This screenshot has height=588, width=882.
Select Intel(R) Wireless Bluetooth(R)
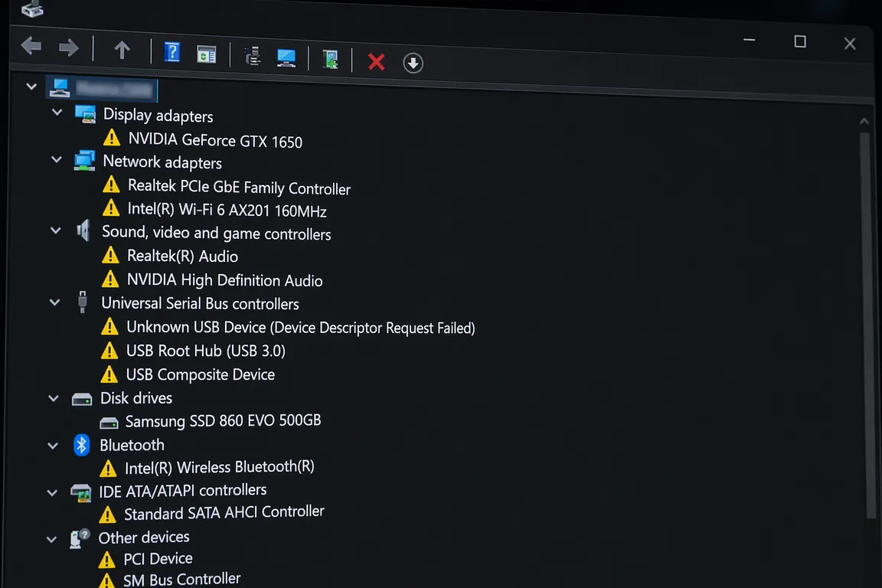[x=220, y=467]
